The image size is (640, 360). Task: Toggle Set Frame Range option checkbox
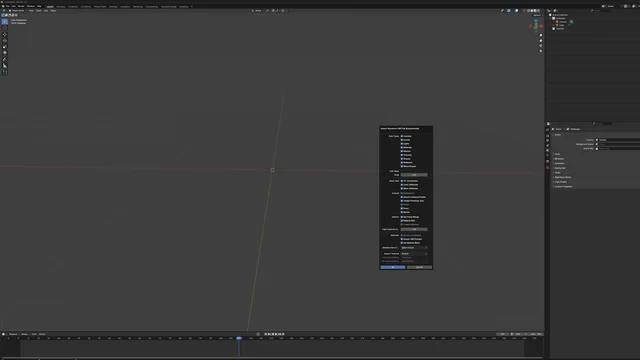point(402,217)
